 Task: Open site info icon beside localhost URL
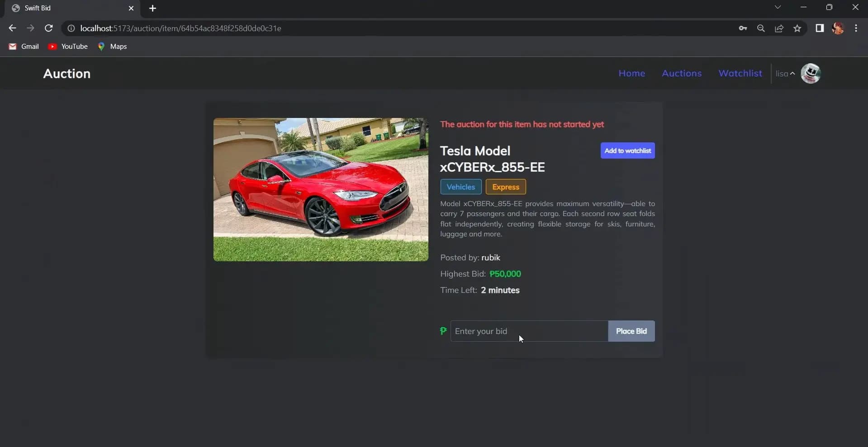point(71,28)
